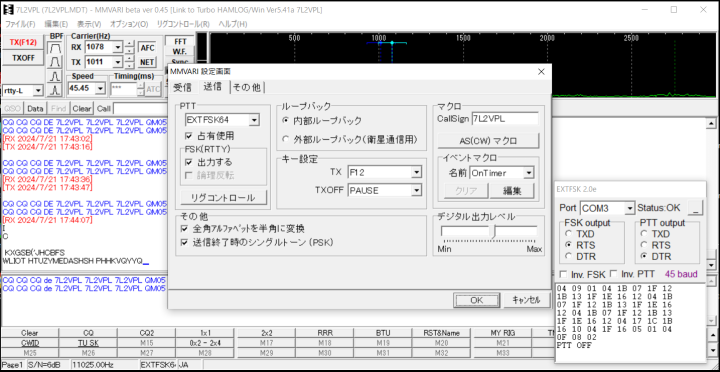Open the TX key F12 dropdown

pos(416,173)
